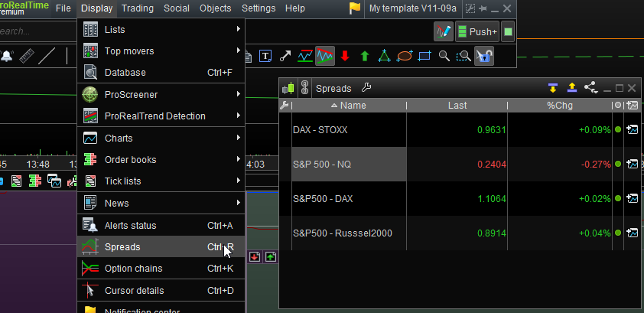
Task: Open Cursor details menu entry
Action: click(161, 290)
